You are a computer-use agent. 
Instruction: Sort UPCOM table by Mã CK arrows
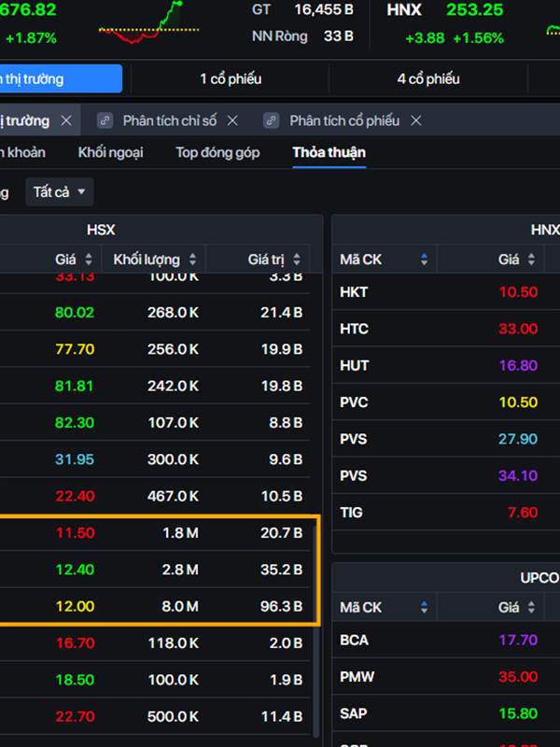pyautogui.click(x=424, y=608)
